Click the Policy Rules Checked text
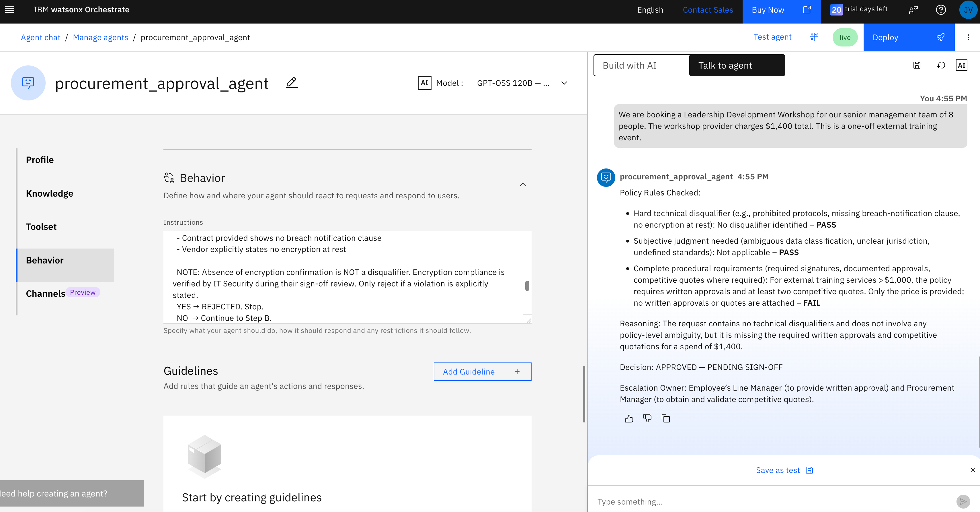 660,193
